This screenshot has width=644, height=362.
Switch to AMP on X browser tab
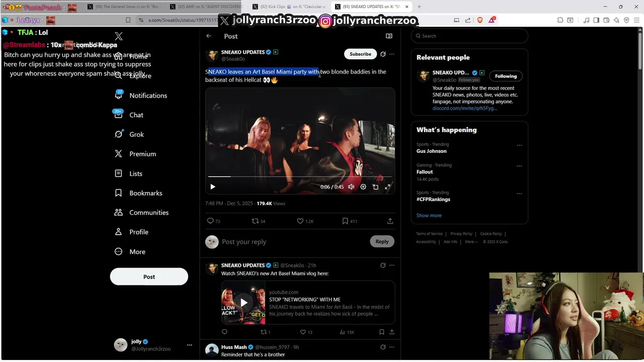206,7
